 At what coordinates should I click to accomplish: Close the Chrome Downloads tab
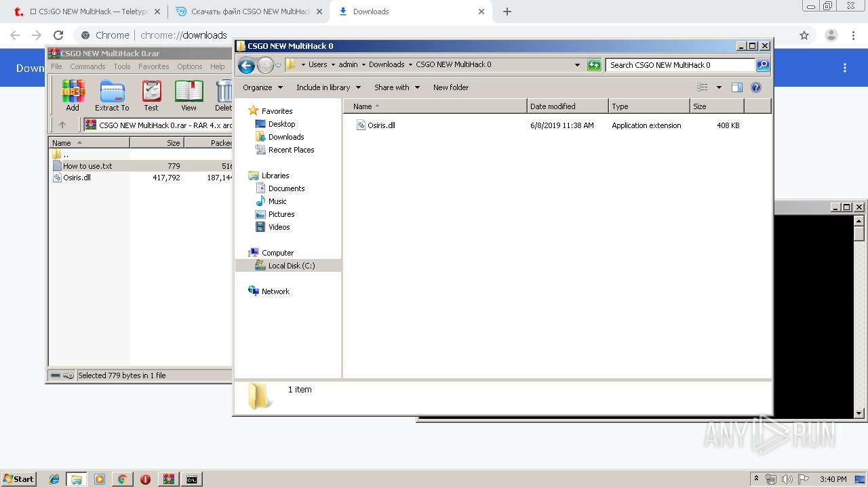(481, 12)
